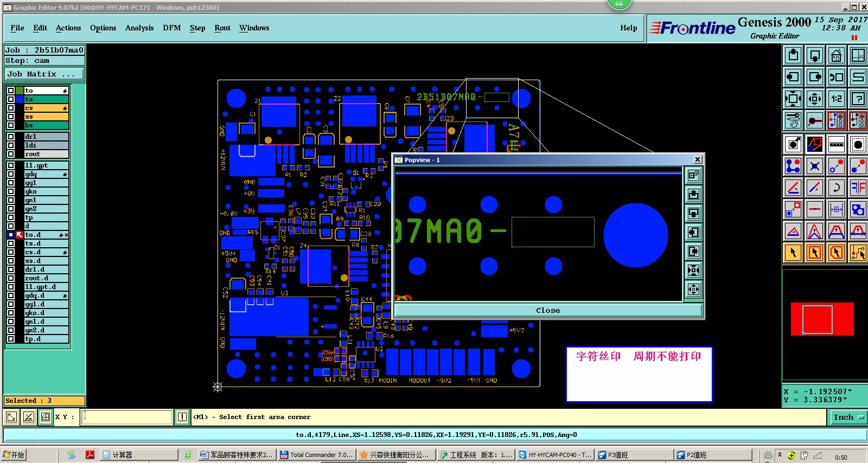Open Total Commander from the taskbar
Screen dimensions: 868x463
click(317, 455)
